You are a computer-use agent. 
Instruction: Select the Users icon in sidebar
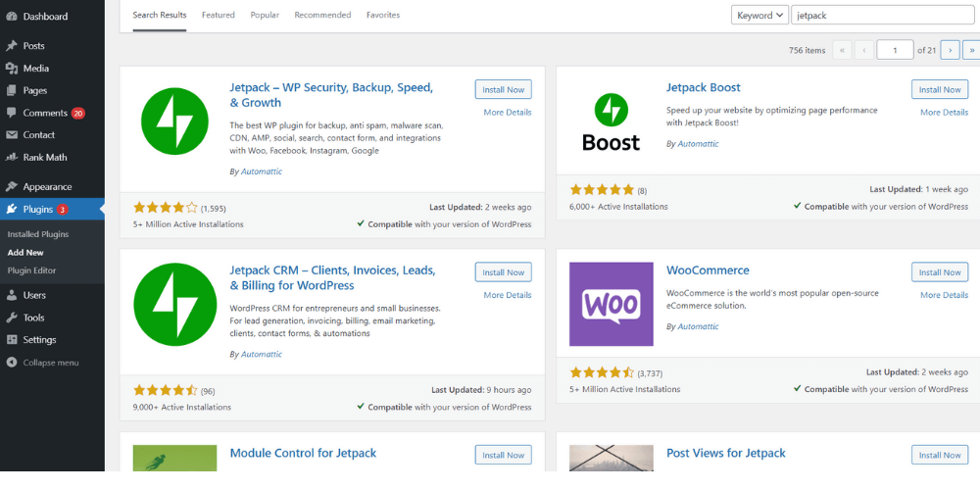[x=11, y=295]
